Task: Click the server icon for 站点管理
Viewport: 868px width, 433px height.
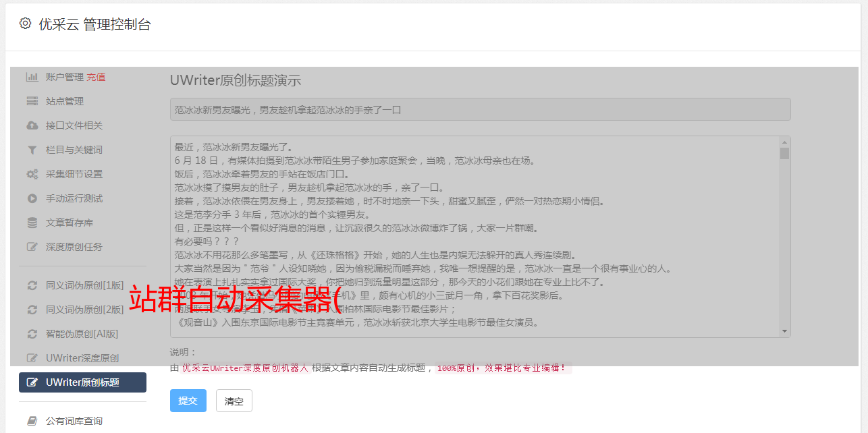Action: 32,101
